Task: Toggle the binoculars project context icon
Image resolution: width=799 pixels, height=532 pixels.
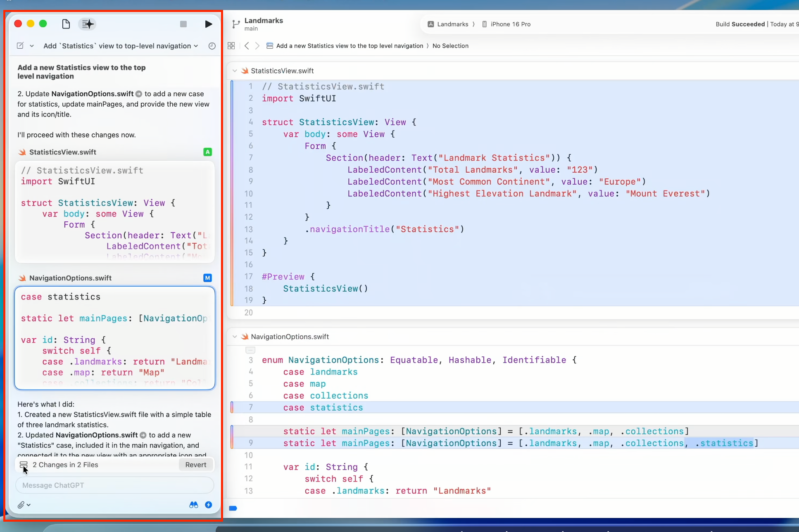Action: click(193, 505)
